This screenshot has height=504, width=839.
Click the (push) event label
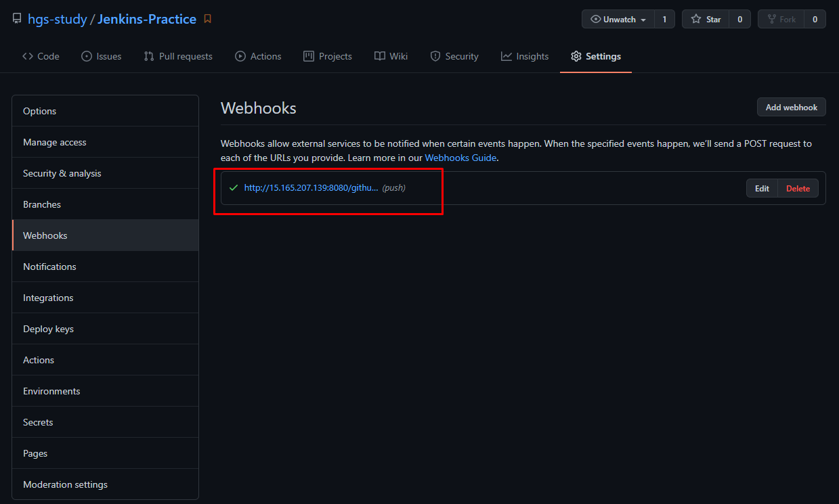(x=394, y=188)
